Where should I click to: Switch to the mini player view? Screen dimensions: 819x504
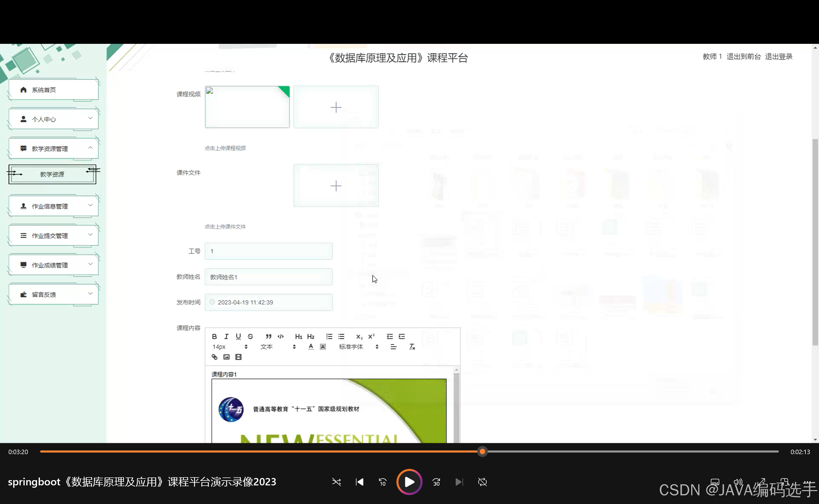(x=784, y=482)
